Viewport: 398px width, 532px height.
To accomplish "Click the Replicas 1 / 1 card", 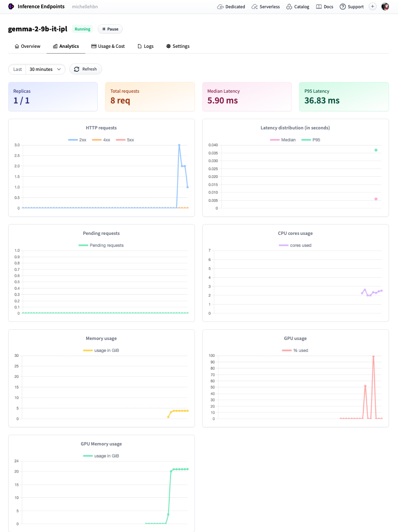I will point(53,97).
